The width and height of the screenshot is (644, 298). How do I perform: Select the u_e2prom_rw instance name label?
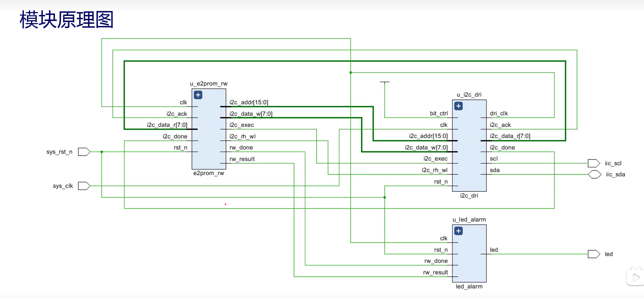pos(209,84)
